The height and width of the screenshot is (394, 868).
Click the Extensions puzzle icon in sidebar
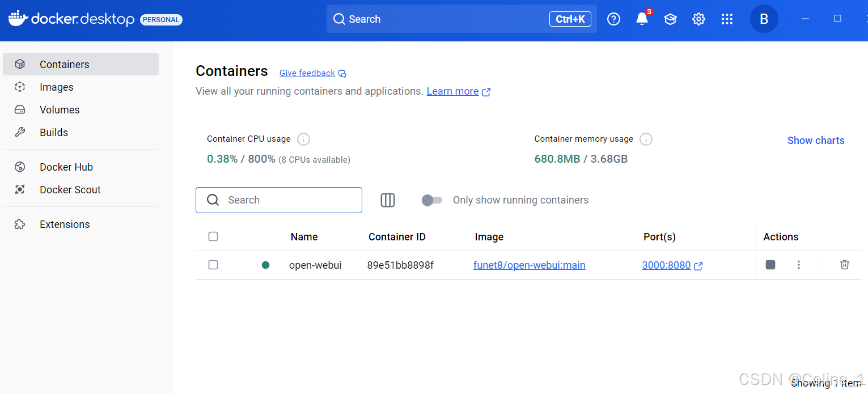coord(20,224)
